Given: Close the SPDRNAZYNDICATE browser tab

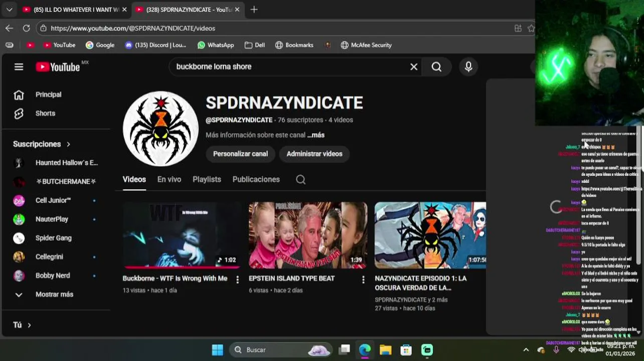Looking at the screenshot, I should coord(237,9).
